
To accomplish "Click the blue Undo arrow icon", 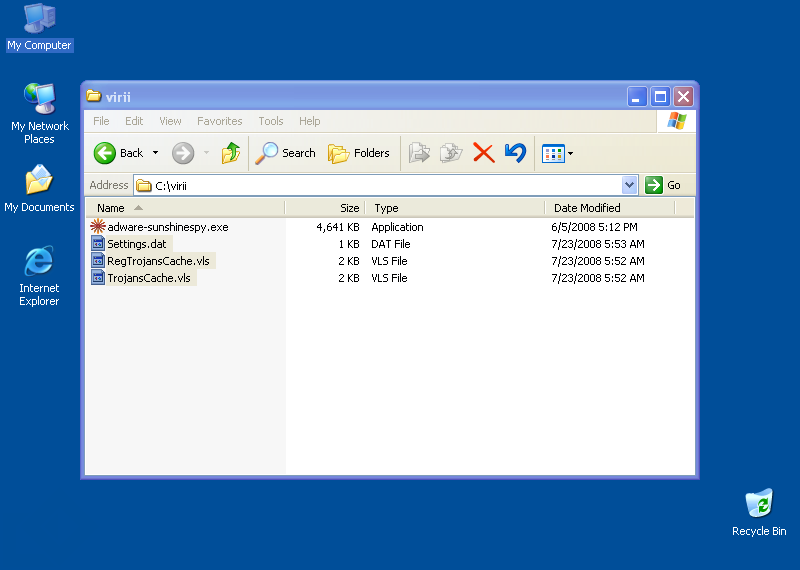I will tap(515, 153).
